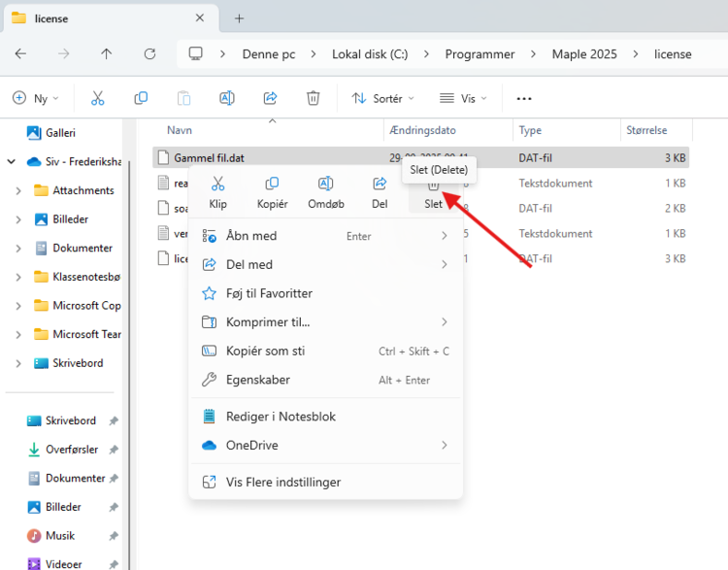Open the Vis view dropdown
Screen dimensions: 728x570
tap(461, 98)
